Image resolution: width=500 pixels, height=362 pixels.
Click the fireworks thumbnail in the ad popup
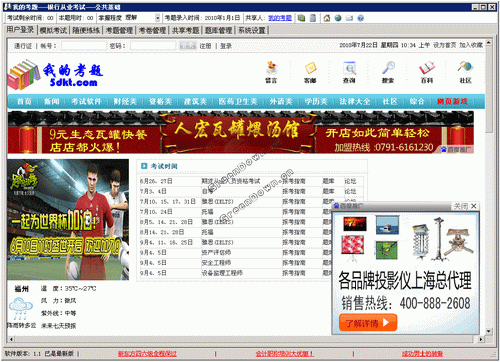click(x=355, y=224)
